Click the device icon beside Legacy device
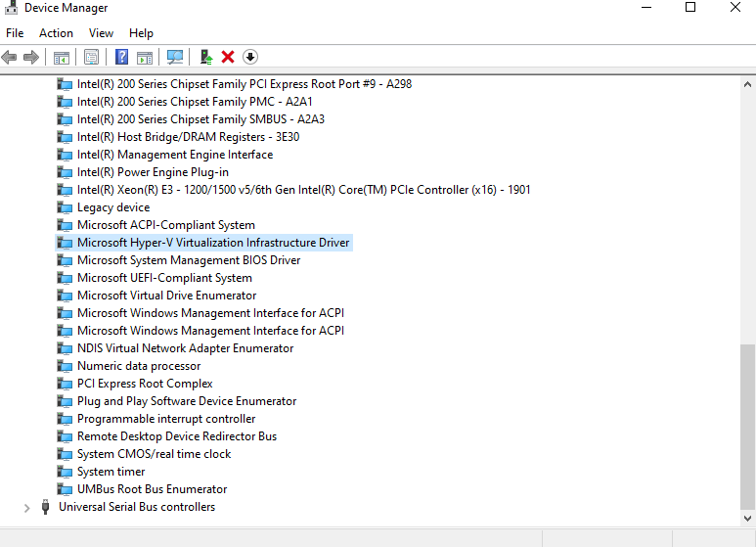Image resolution: width=756 pixels, height=547 pixels. (x=65, y=207)
